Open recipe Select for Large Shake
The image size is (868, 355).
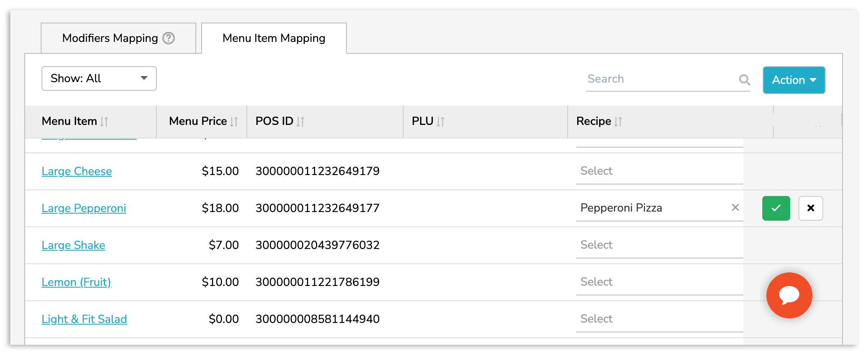pyautogui.click(x=659, y=245)
